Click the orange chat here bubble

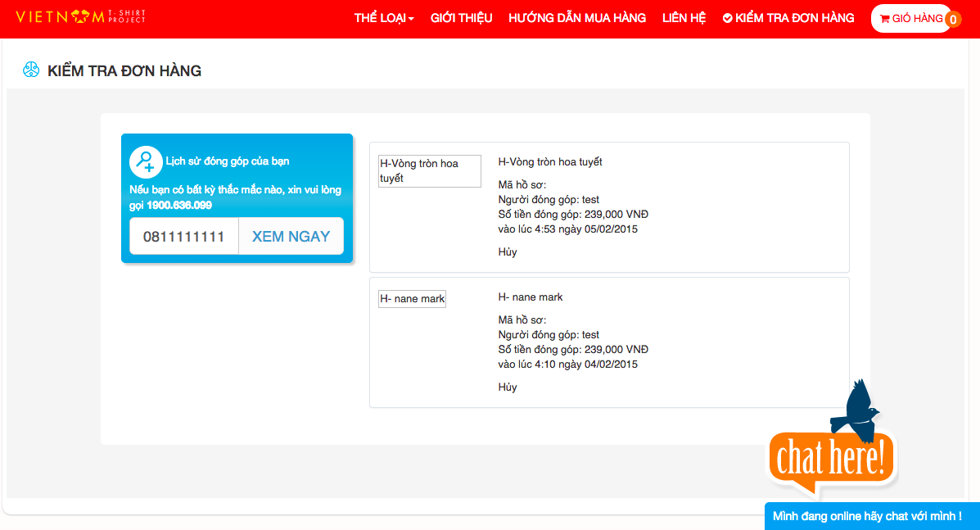tap(830, 459)
